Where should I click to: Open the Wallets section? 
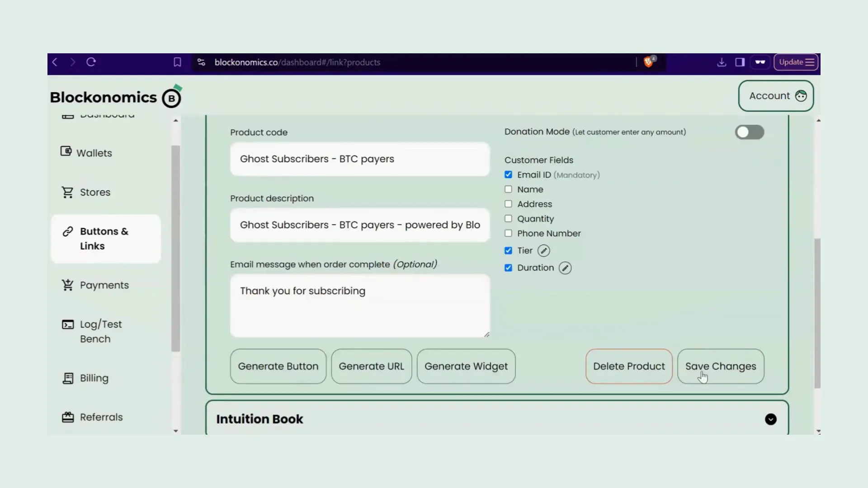(x=94, y=153)
